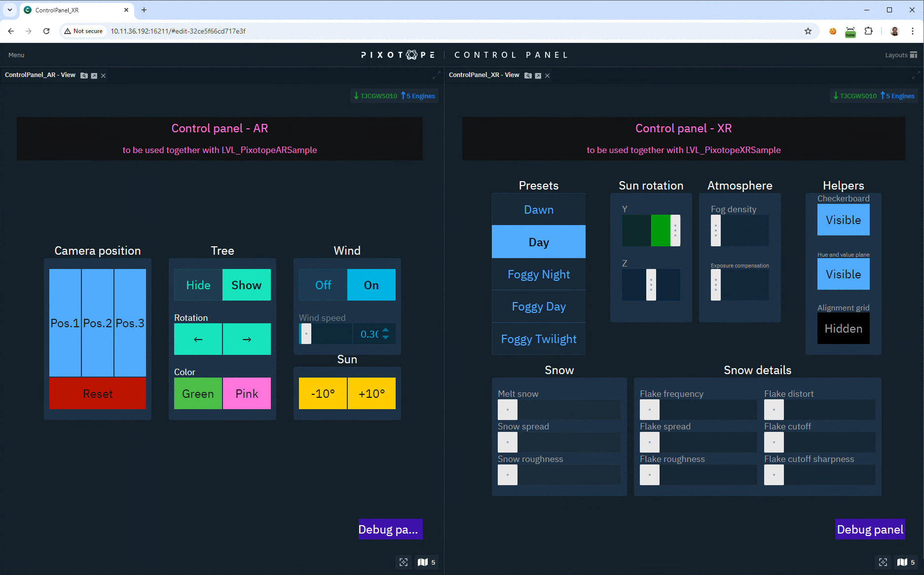Increase Wind speed with the up arrow
This screenshot has width=924, height=575.
(386, 330)
